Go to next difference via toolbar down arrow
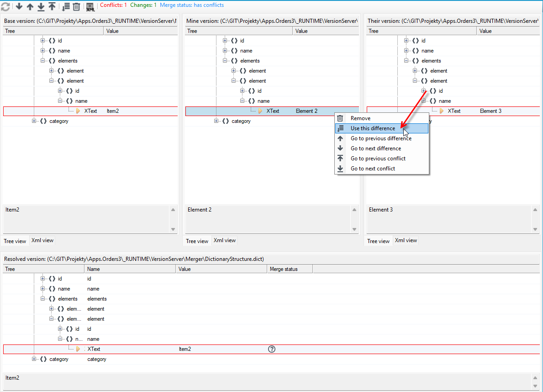543x392 pixels. 19,6
